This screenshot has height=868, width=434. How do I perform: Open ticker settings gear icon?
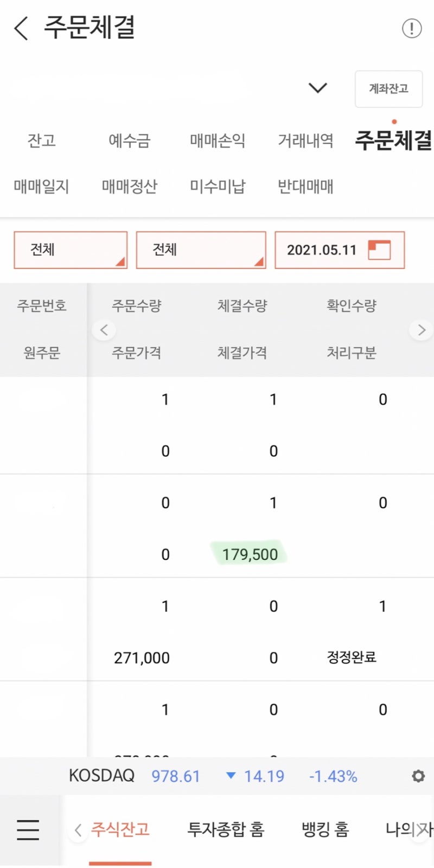click(x=418, y=776)
